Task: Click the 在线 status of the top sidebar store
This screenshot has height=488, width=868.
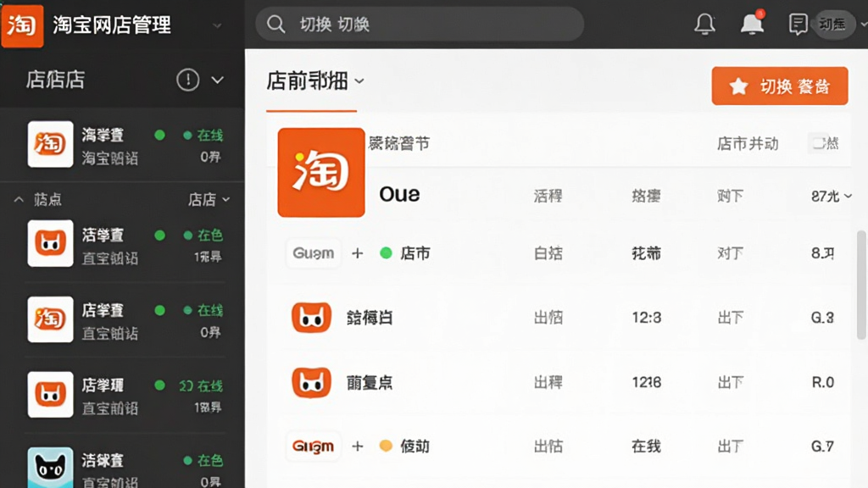Action: point(203,135)
